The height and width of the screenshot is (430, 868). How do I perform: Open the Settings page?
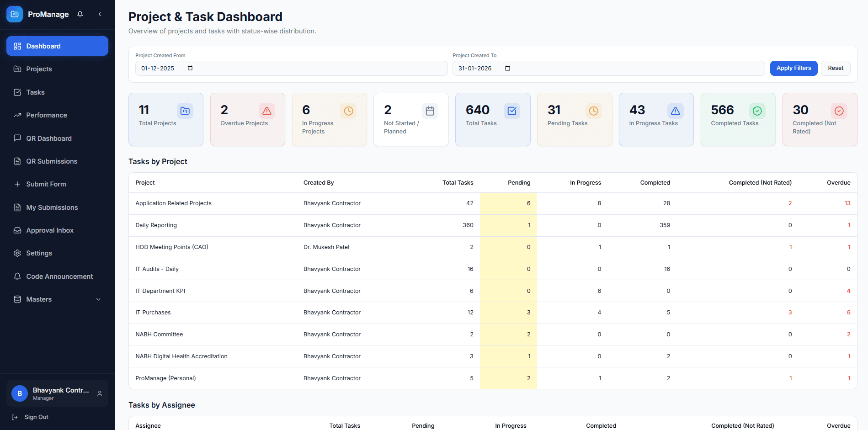click(39, 253)
